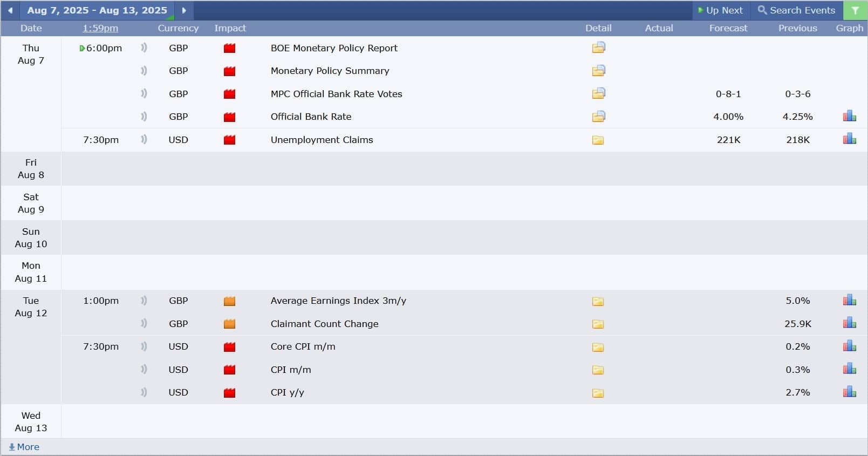This screenshot has width=868, height=456.
Task: Open graph for Official Bank Rate
Action: point(850,116)
